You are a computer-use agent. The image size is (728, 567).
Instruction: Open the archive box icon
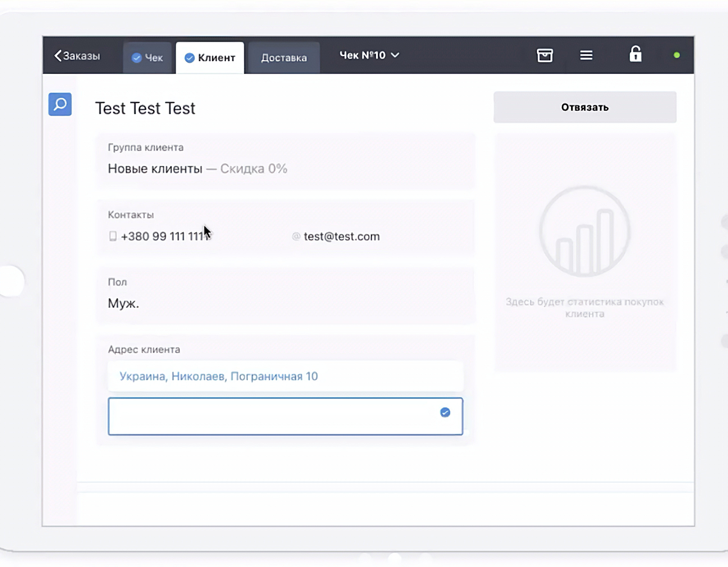(x=545, y=55)
